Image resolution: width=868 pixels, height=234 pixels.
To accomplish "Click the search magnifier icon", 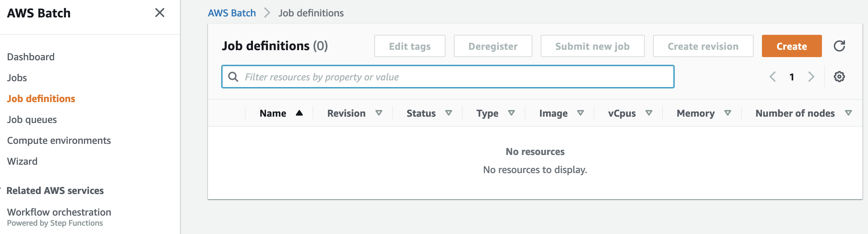I will point(233,77).
